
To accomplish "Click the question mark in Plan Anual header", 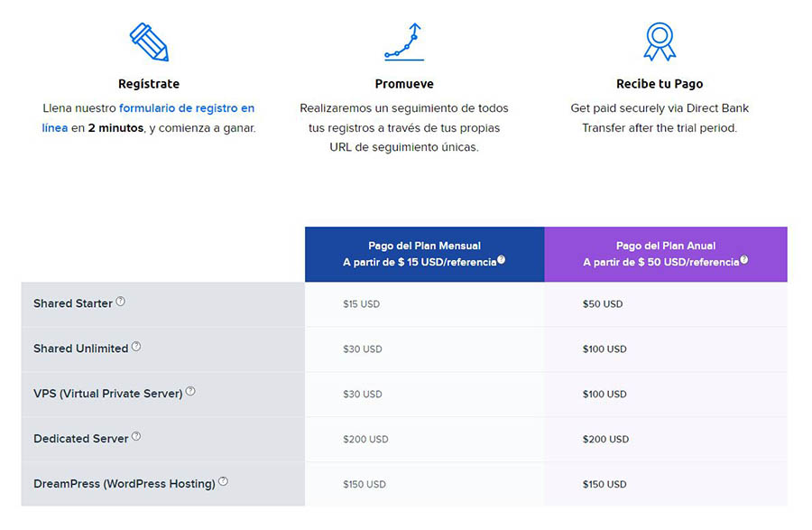I will click(x=744, y=260).
